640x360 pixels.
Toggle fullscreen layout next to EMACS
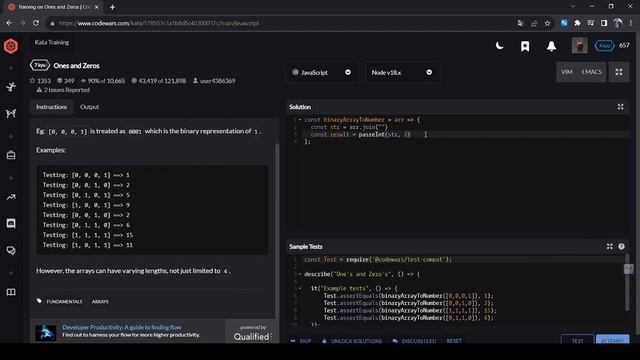[x=619, y=72]
